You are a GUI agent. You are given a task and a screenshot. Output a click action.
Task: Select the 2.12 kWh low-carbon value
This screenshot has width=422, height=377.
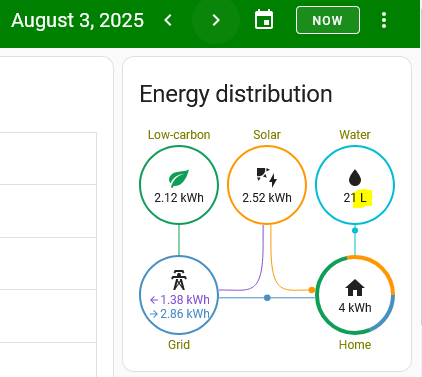[179, 198]
